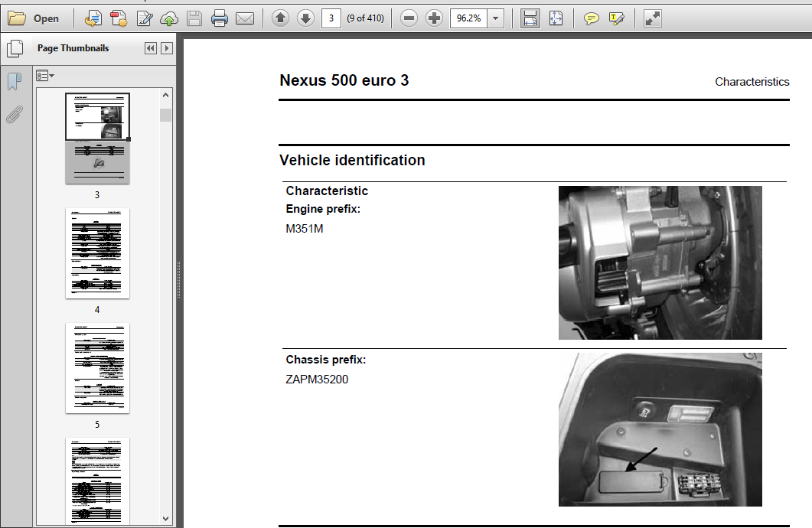Click the 'Page Thumbnails' panel title
Viewport: 812px width, 528px height.
pos(73,48)
